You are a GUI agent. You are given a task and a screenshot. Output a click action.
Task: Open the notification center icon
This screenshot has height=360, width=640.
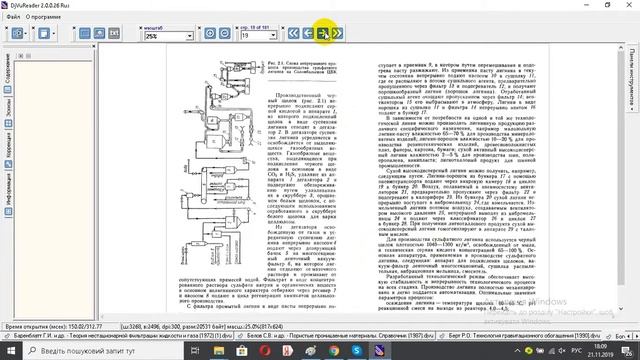coord(627,351)
